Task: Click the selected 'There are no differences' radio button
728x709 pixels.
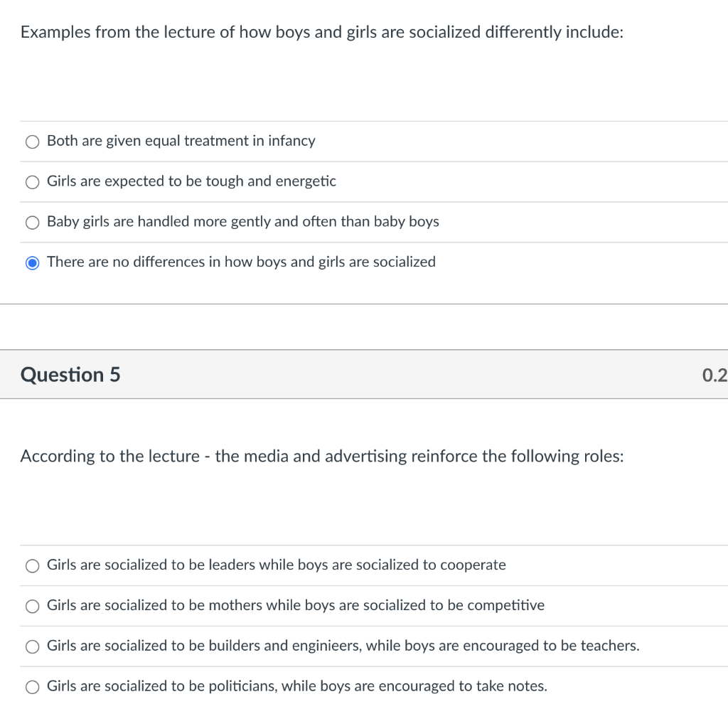Action: click(32, 263)
